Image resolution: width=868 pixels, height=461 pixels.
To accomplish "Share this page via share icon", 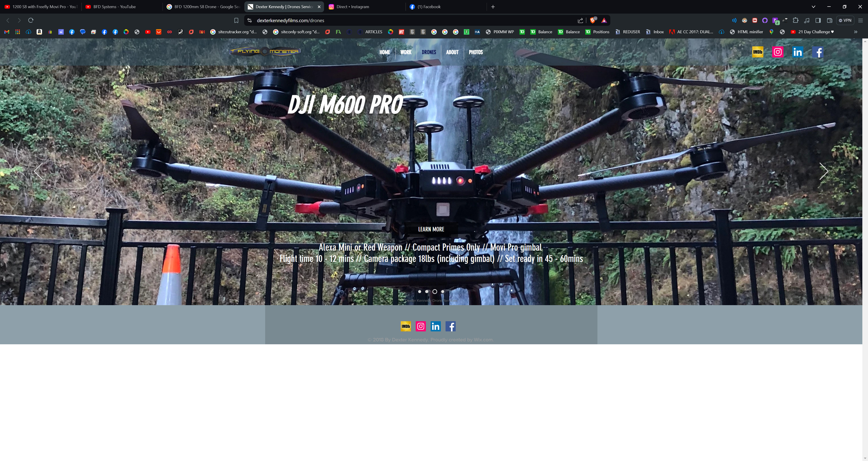I will 580,21.
